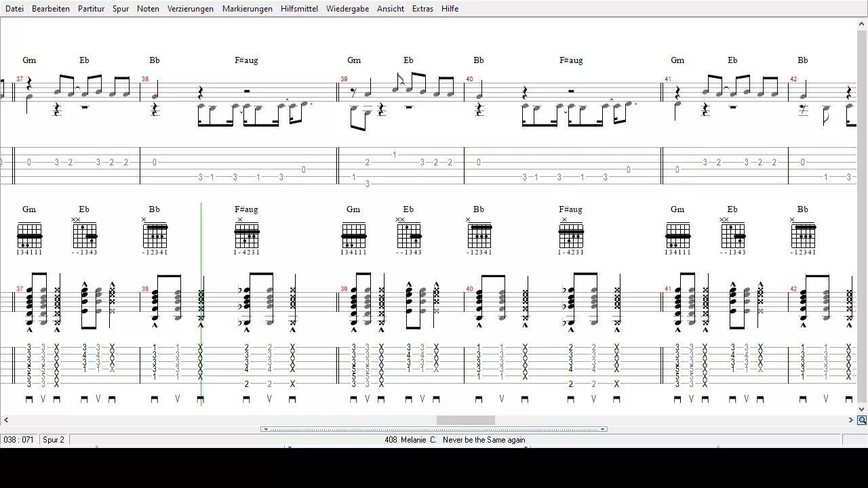This screenshot has width=868, height=488.
Task: Click the right arrow of the dotted panel splitter
Action: pyautogui.click(x=602, y=429)
